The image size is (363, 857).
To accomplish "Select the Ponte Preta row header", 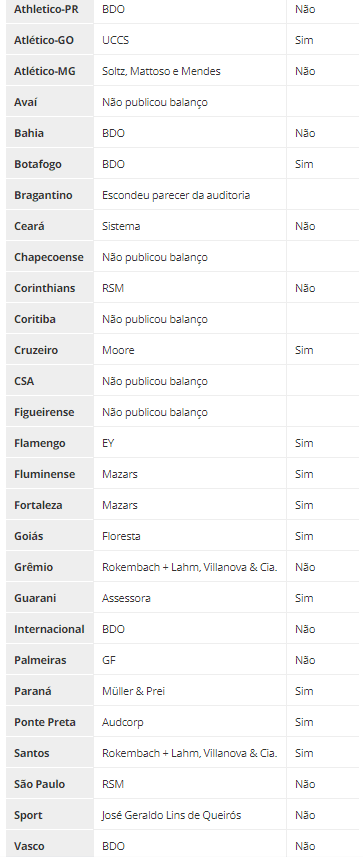I will [x=50, y=723].
